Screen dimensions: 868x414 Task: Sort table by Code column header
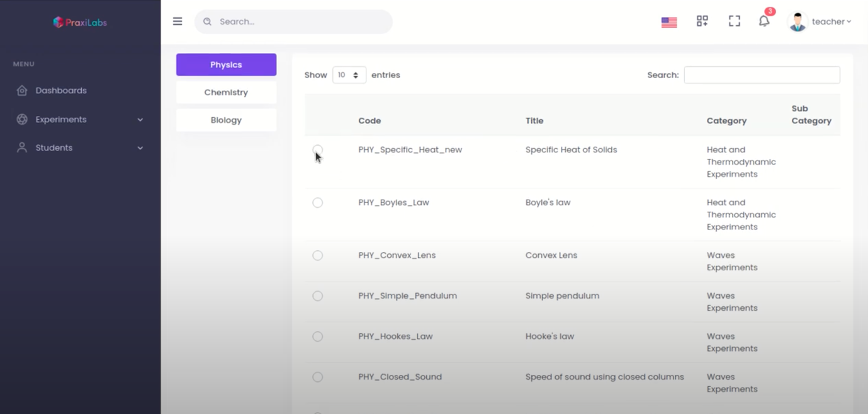click(369, 120)
